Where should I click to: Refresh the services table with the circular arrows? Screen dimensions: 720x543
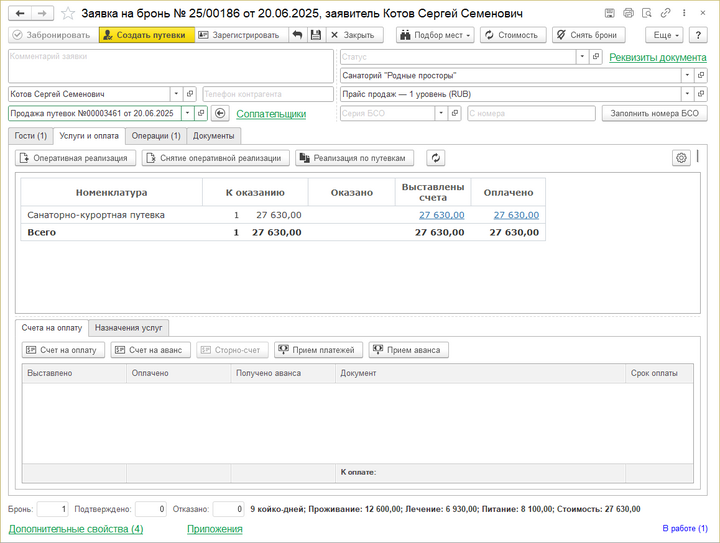coord(435,158)
